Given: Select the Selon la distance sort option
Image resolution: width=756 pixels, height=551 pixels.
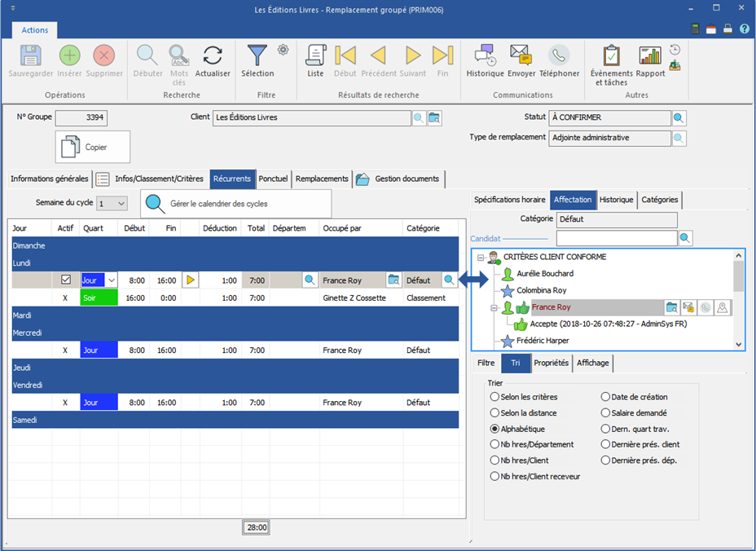Looking at the screenshot, I should 523,412.
